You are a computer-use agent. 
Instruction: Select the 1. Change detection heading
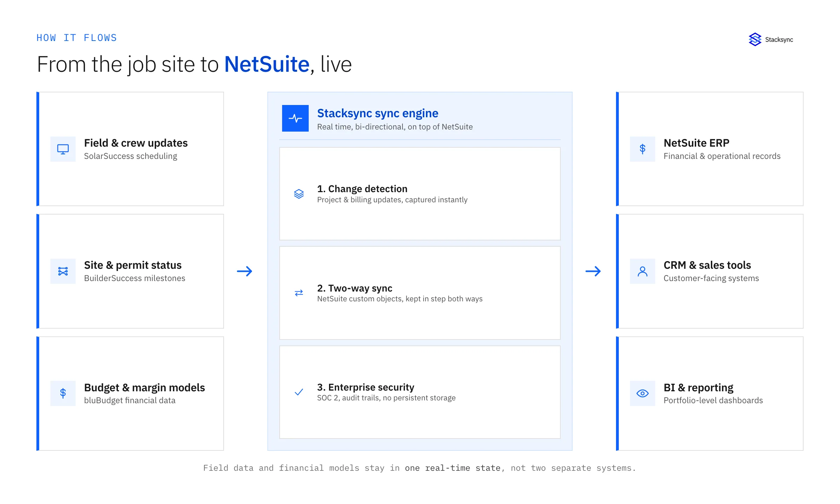click(362, 189)
